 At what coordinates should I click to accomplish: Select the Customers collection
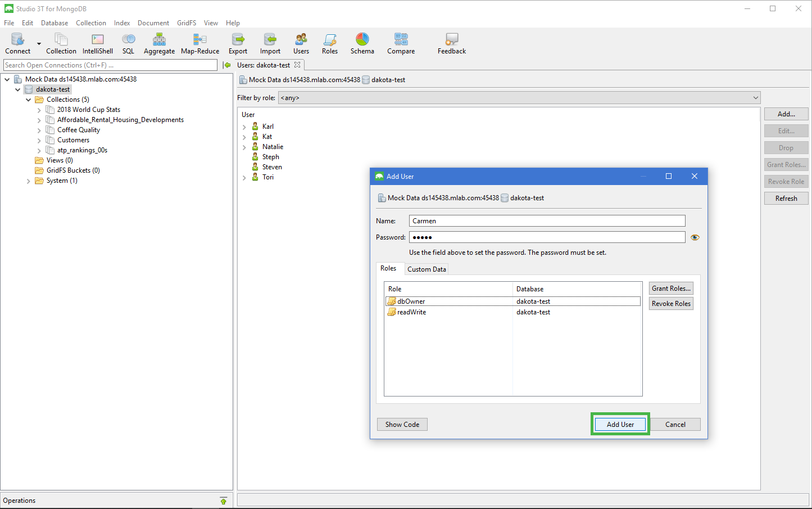coord(73,140)
